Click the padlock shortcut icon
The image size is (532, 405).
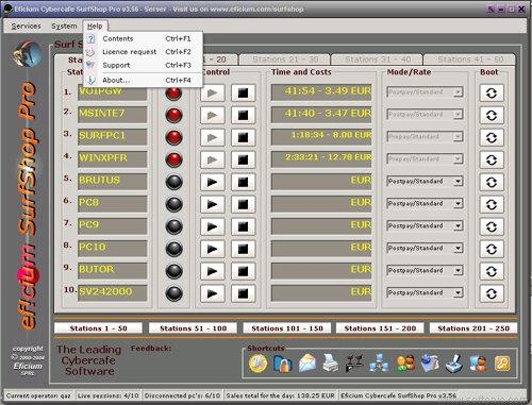(282, 363)
